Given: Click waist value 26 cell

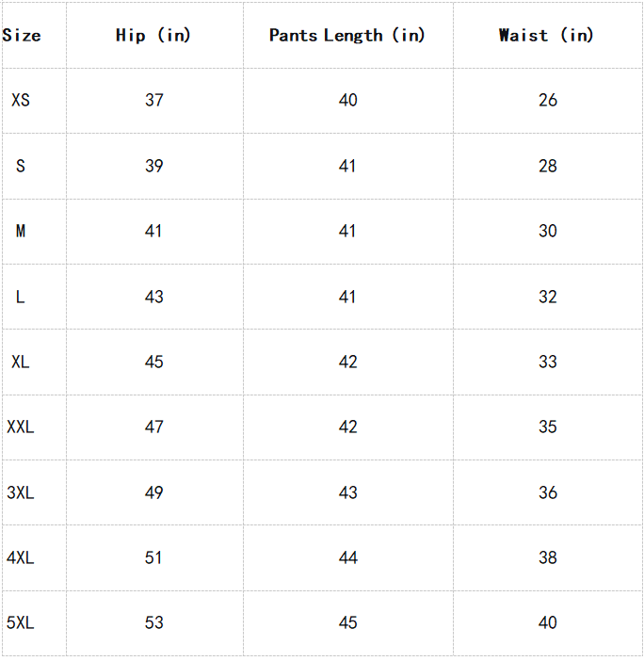Looking at the screenshot, I should coord(548,100).
